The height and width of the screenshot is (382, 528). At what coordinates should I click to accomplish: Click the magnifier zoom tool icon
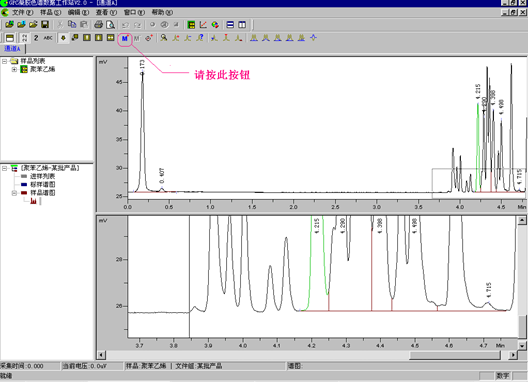click(164, 38)
